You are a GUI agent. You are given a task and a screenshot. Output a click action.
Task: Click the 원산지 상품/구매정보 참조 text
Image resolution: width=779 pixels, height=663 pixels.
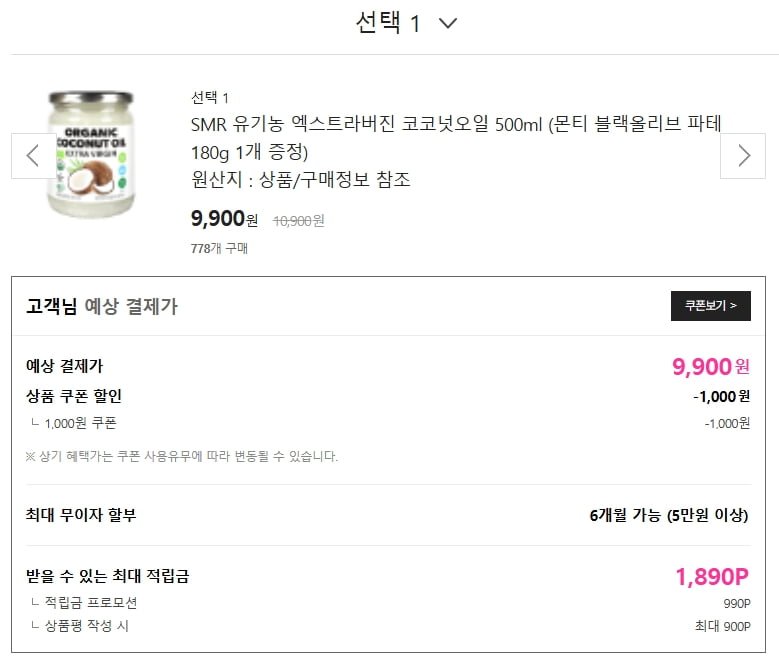click(x=300, y=180)
